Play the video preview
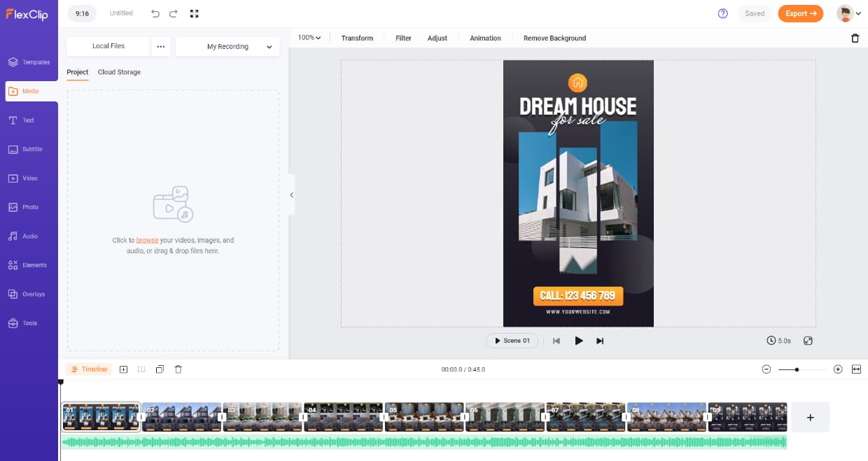This screenshot has height=461, width=868. (x=579, y=341)
